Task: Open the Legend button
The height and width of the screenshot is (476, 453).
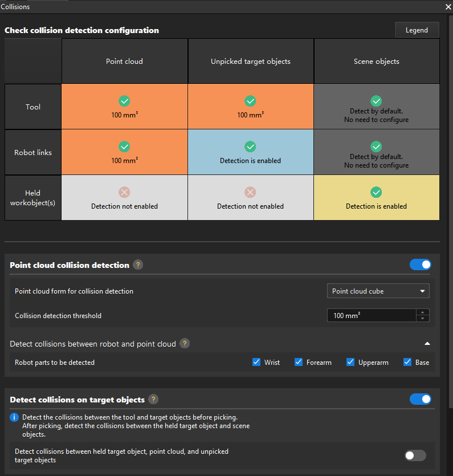Action: 417,30
